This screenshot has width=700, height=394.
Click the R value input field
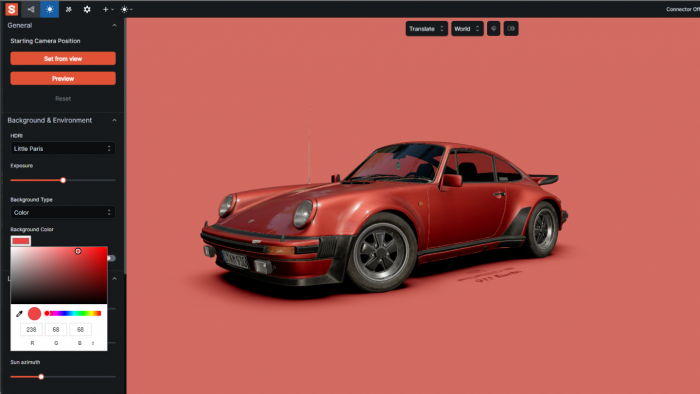coord(31,329)
